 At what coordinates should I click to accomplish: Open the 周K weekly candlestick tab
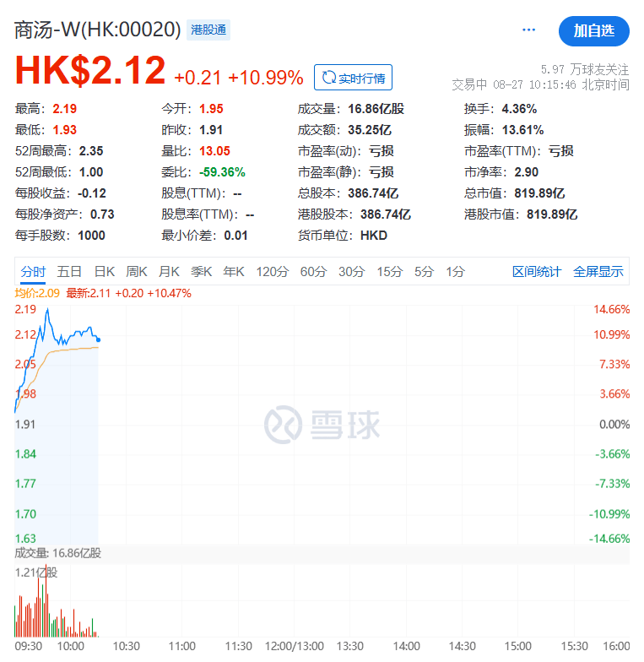137,271
